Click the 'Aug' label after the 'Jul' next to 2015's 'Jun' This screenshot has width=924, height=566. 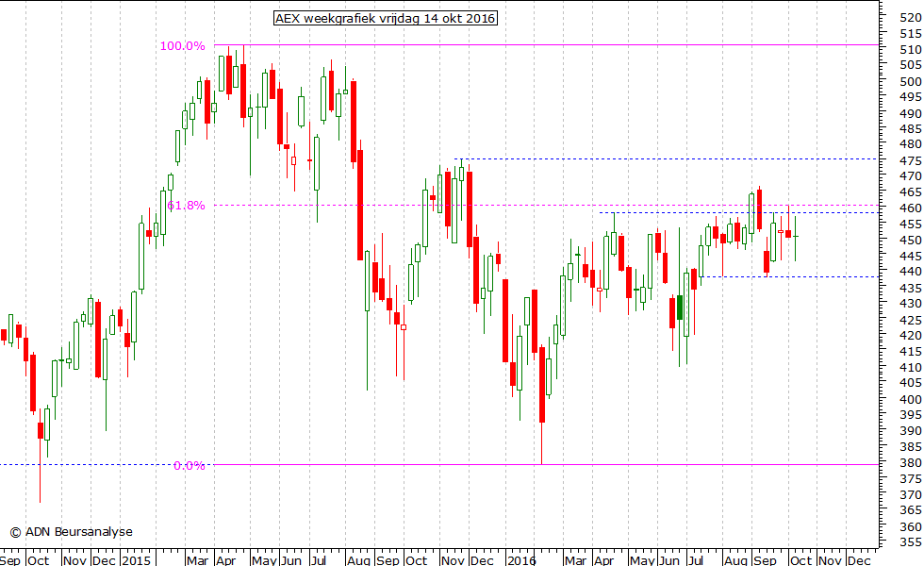pyautogui.click(x=358, y=559)
